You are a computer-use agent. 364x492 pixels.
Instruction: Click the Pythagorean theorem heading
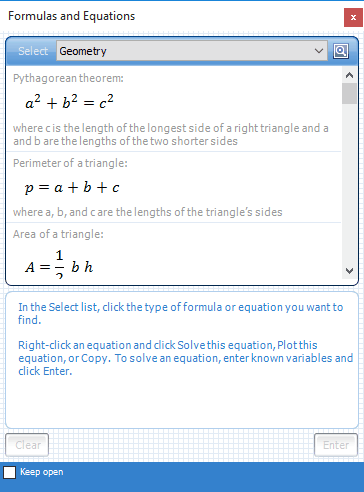coord(68,78)
